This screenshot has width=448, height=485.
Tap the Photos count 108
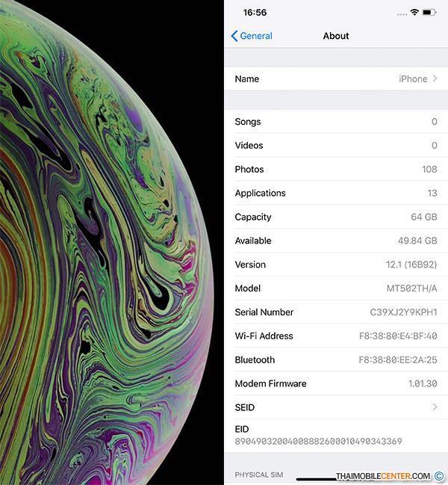click(x=429, y=169)
